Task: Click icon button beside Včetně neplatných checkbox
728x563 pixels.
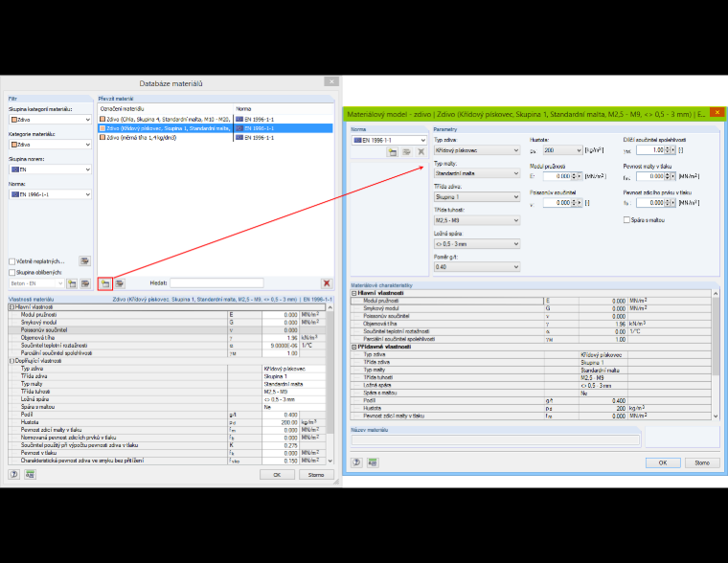Action: pyautogui.click(x=84, y=260)
